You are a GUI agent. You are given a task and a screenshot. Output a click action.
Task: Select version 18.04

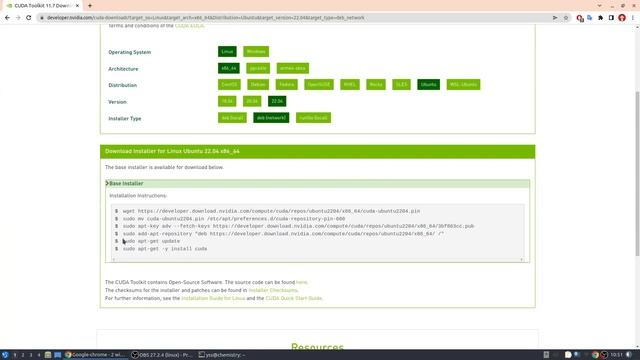[x=227, y=101]
